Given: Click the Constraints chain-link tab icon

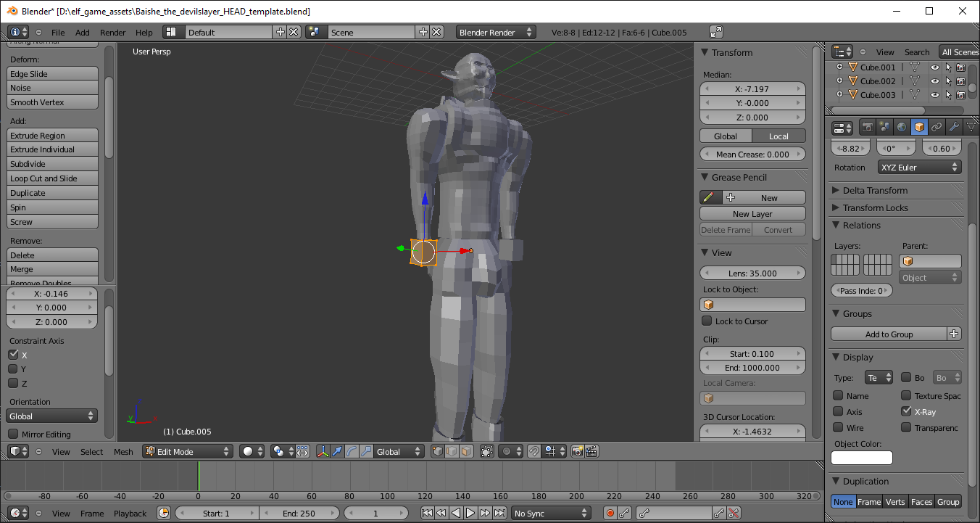Looking at the screenshot, I should (937, 127).
